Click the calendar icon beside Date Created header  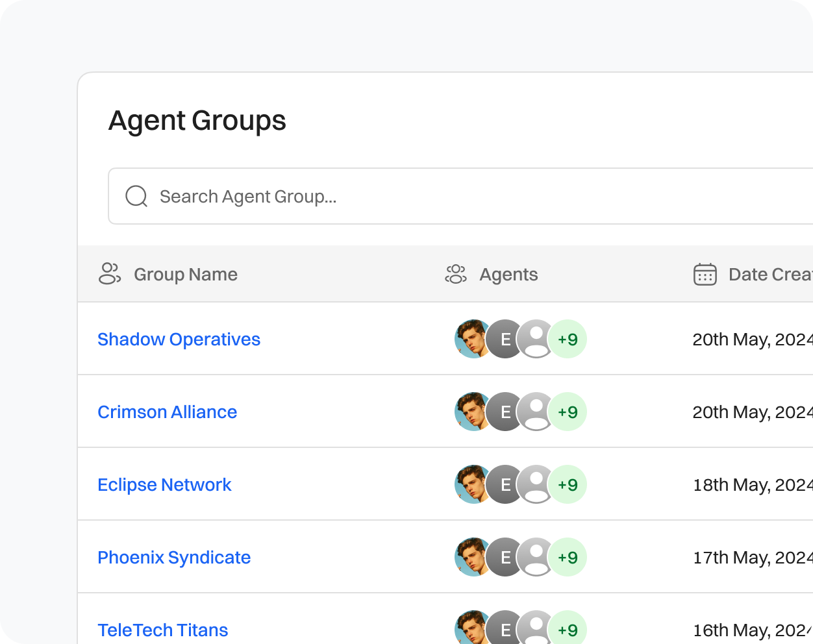[x=704, y=274]
